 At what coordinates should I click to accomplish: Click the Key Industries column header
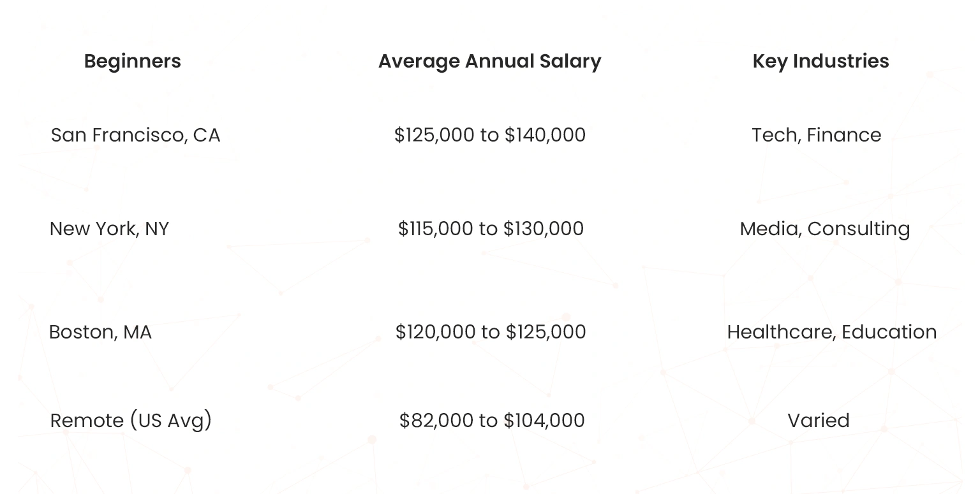point(820,61)
